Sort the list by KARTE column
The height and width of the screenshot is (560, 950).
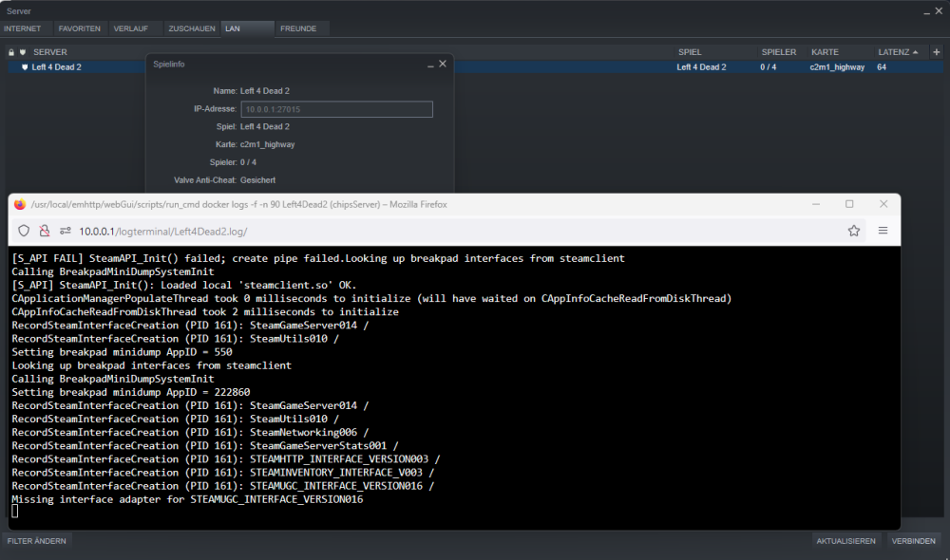click(x=825, y=52)
